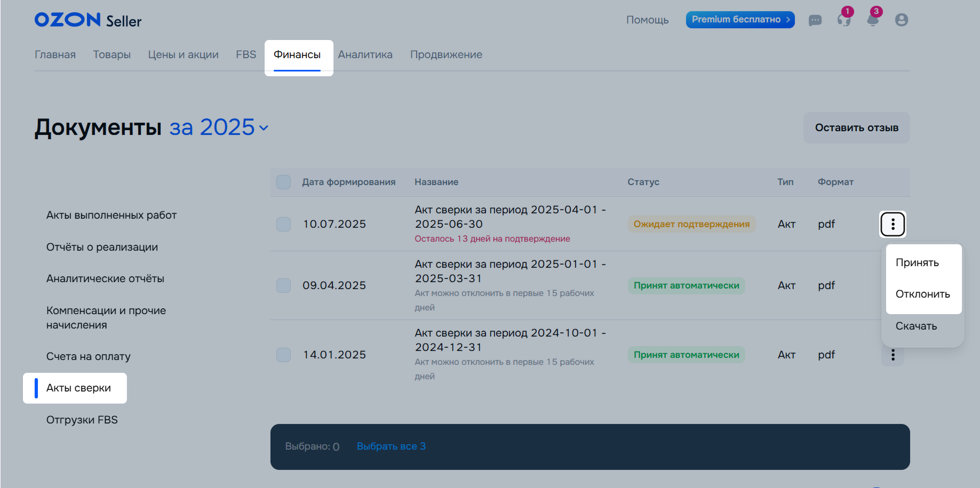Close three-dot menu for 10.07.2025 act
Screen dimensions: 980x488
893,224
